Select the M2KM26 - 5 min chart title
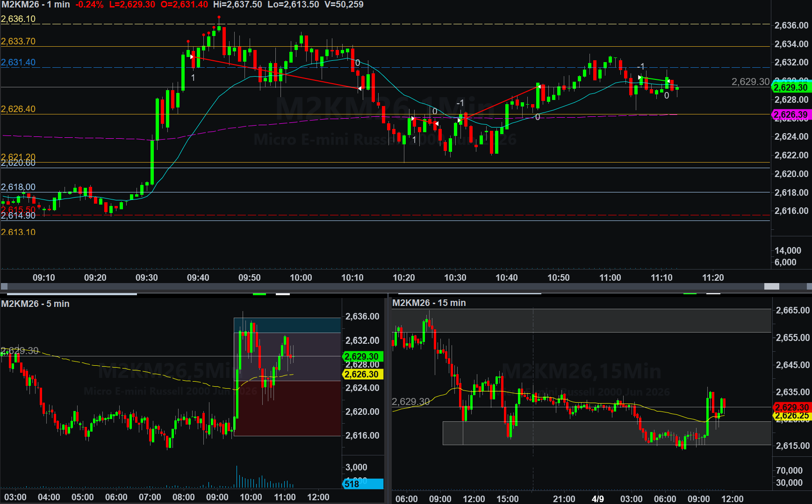Screen dimensions: 812x504 (x=36, y=304)
